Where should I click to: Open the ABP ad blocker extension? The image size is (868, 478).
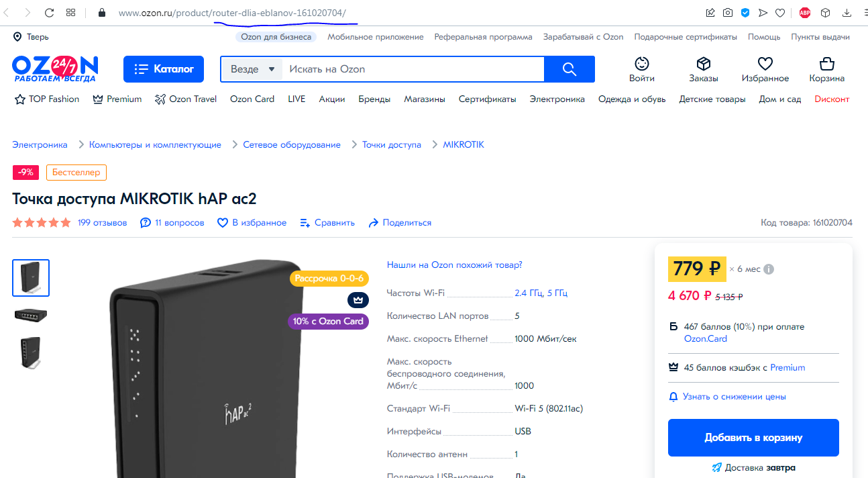(x=805, y=13)
